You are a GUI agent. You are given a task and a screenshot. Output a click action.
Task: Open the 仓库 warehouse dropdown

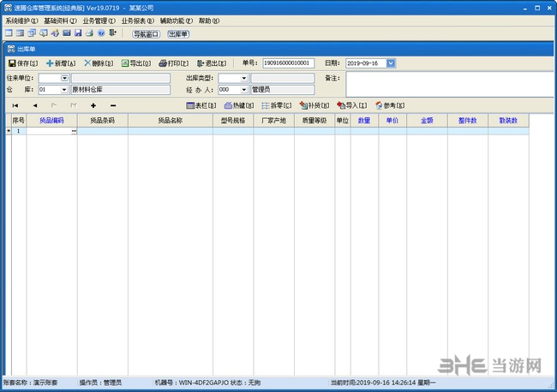(x=65, y=89)
